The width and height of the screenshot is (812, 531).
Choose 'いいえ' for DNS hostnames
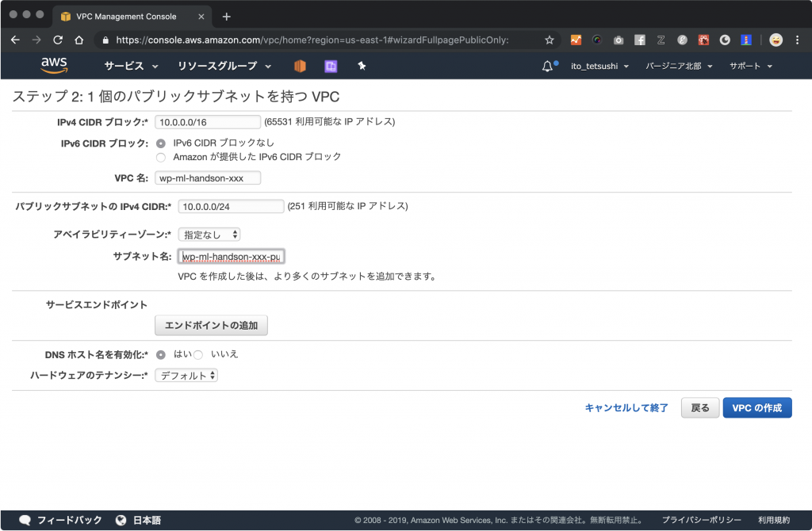(x=198, y=354)
